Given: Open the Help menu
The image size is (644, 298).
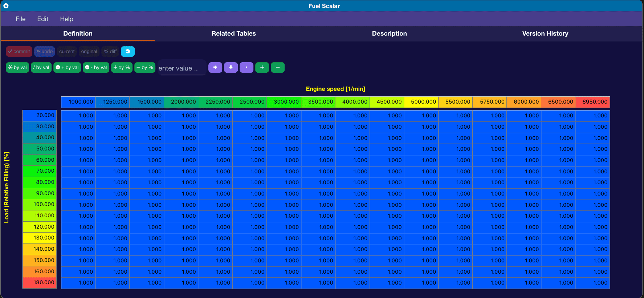Looking at the screenshot, I should [x=66, y=19].
